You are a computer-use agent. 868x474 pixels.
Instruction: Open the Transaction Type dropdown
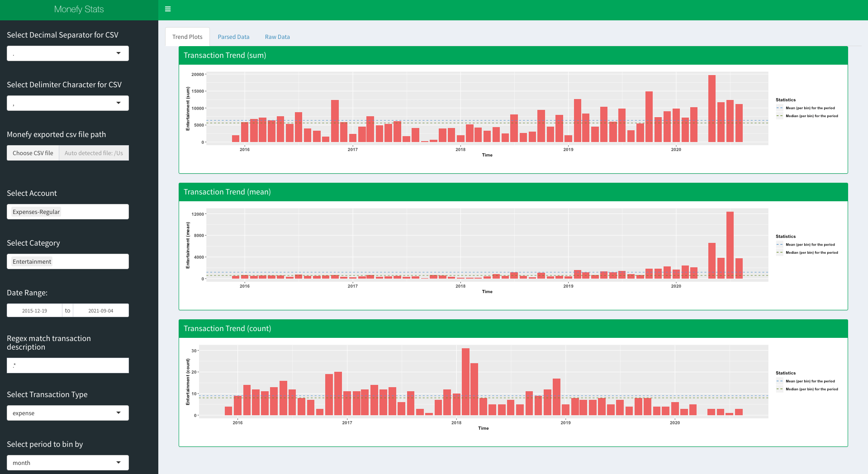[68, 413]
